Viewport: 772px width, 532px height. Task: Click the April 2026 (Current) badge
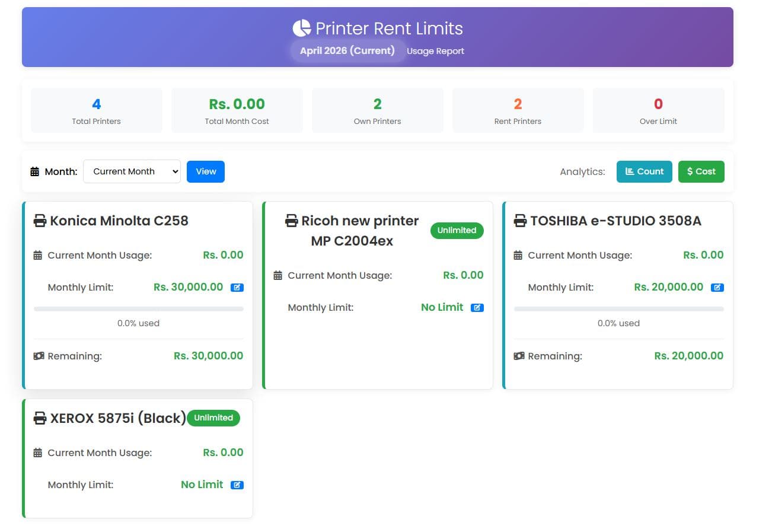pyautogui.click(x=347, y=51)
